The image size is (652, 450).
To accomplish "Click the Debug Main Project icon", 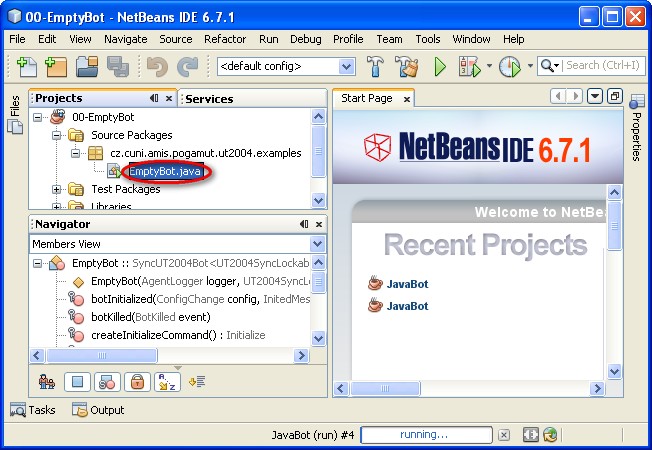I will (470, 67).
